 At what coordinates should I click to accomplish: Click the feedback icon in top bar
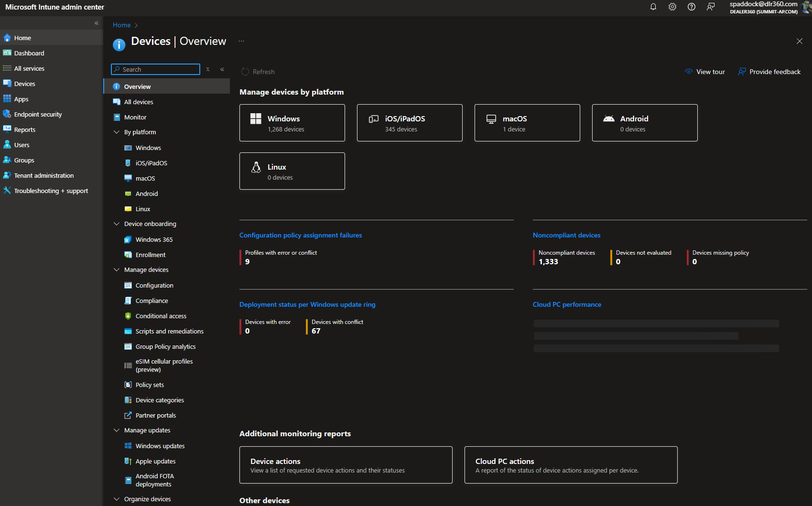[711, 7]
